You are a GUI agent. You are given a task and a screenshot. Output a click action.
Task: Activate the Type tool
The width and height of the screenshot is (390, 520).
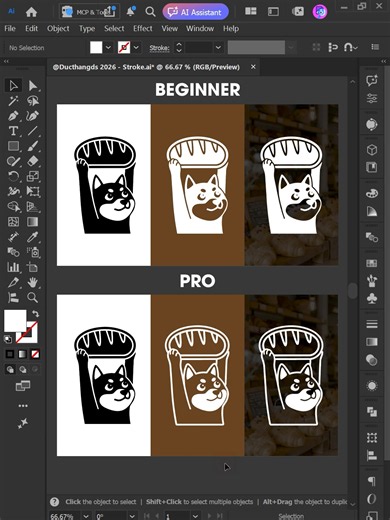pyautogui.click(x=13, y=131)
